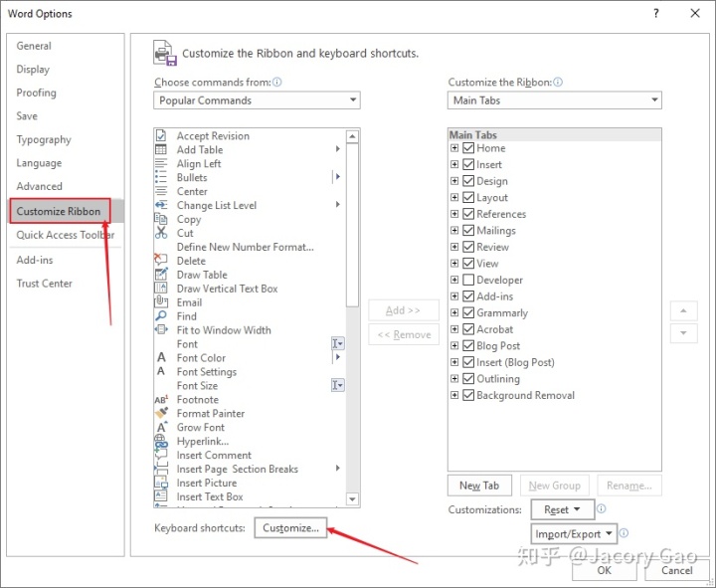Click the Center alignment icon
This screenshot has height=588, width=716.
pos(161,191)
